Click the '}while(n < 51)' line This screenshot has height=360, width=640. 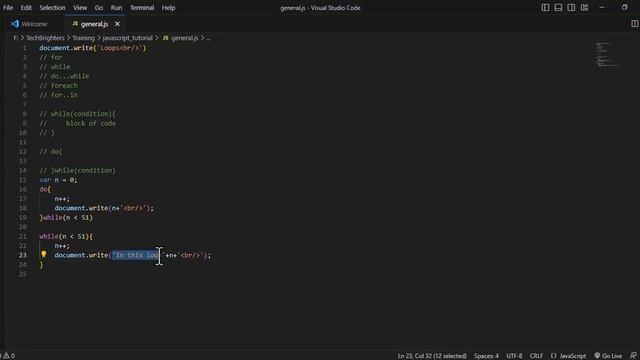pos(66,218)
